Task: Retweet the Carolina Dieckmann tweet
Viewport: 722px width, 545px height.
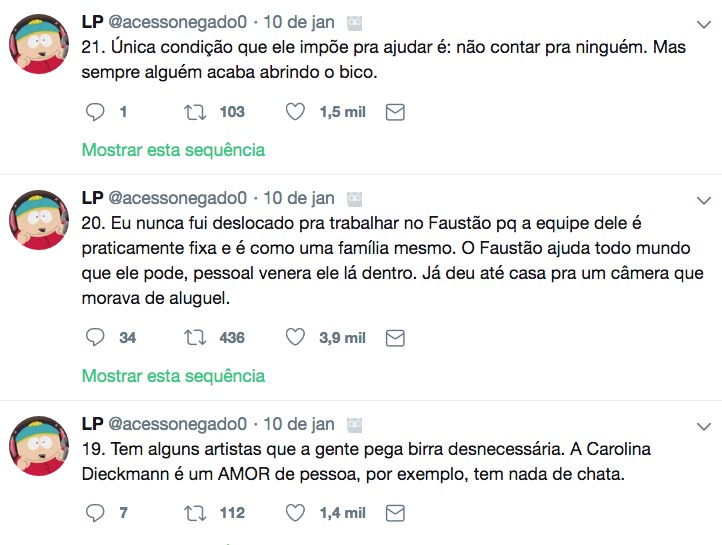Action: pyautogui.click(x=195, y=513)
